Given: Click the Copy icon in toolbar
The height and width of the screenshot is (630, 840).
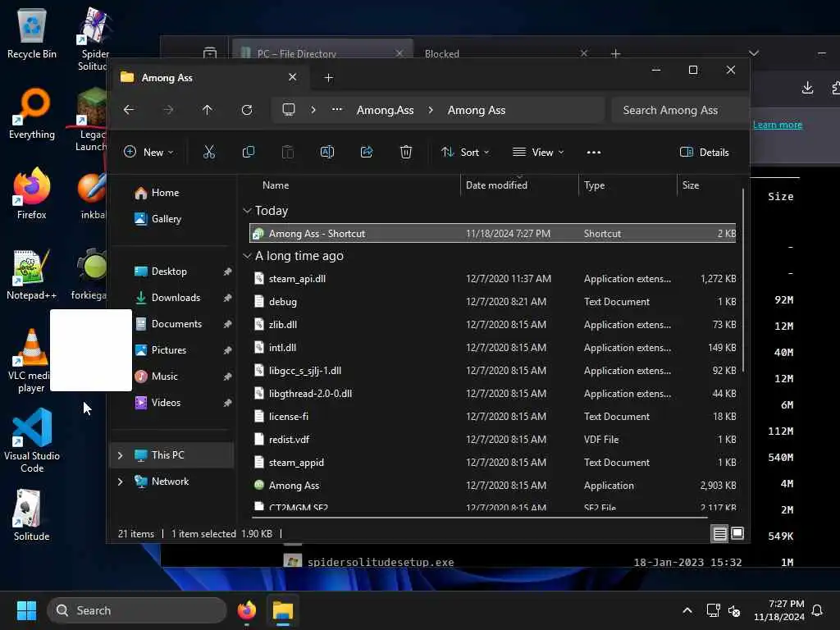Looking at the screenshot, I should click(249, 152).
